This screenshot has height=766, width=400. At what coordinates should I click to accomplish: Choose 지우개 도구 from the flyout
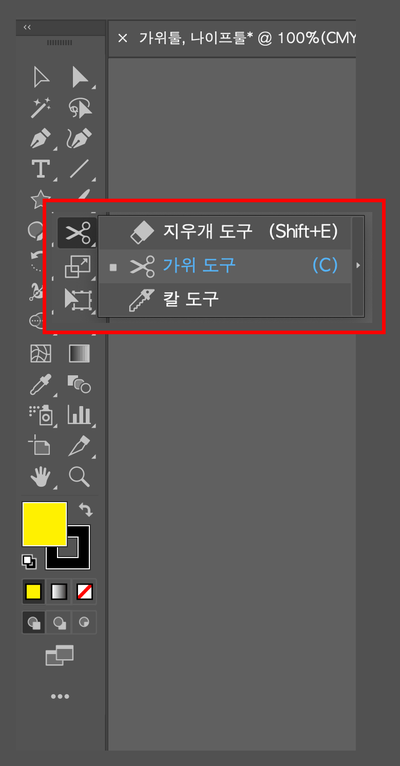(x=226, y=233)
